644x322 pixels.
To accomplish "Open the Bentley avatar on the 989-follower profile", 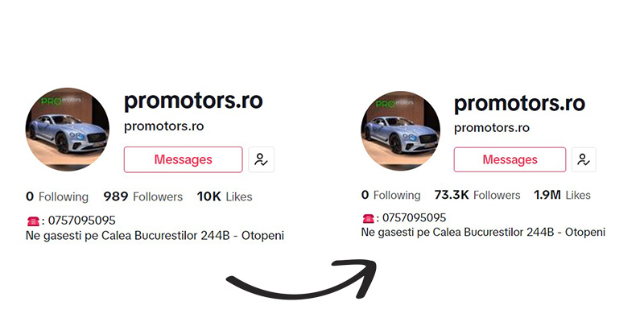I will coord(68,130).
